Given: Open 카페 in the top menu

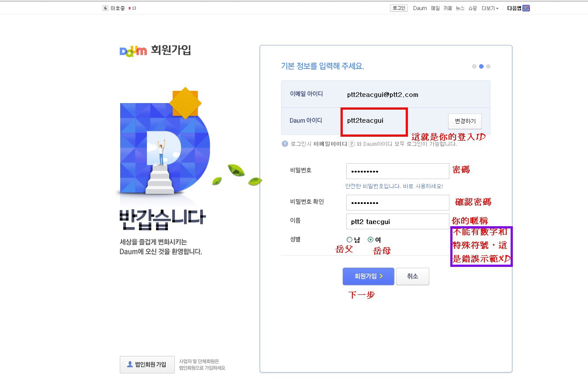Looking at the screenshot, I should (x=448, y=8).
